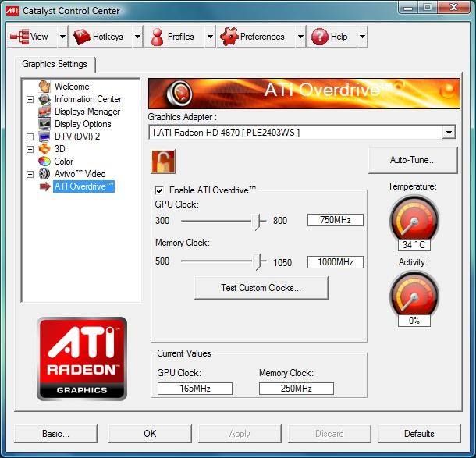This screenshot has height=458, width=476.
Task: Confirm with the OK button
Action: pyautogui.click(x=150, y=434)
